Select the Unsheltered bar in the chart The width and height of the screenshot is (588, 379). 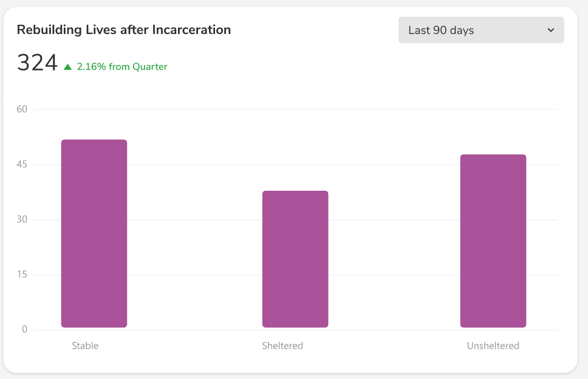(493, 240)
